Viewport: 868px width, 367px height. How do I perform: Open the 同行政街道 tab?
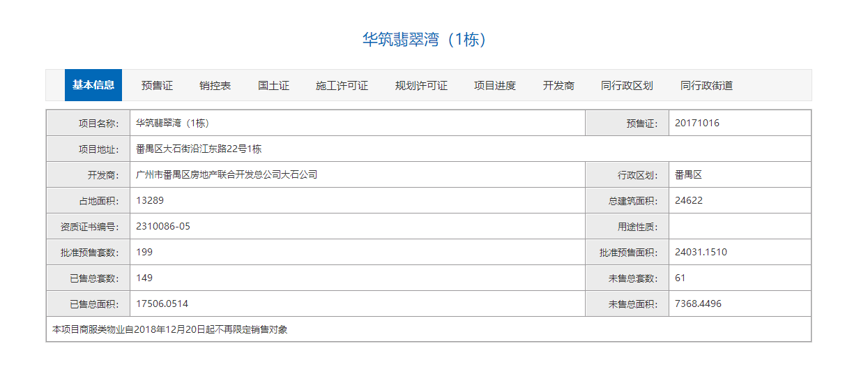coord(706,86)
